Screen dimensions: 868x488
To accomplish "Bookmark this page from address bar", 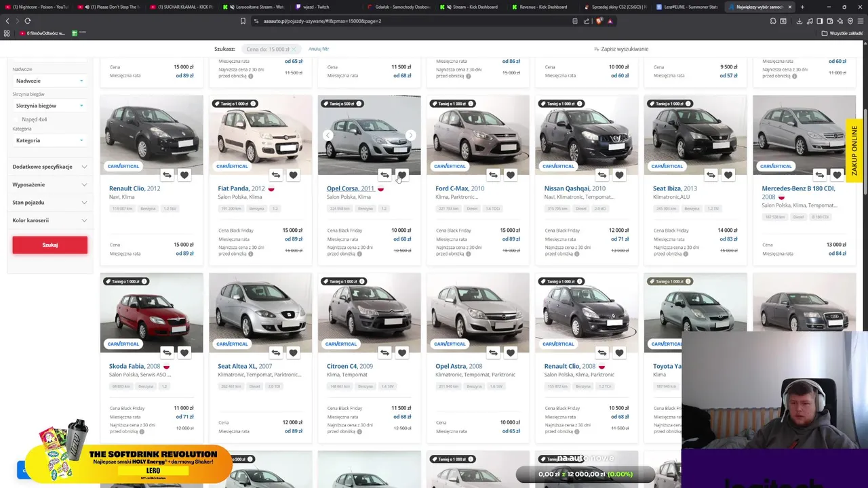I will 243,21.
